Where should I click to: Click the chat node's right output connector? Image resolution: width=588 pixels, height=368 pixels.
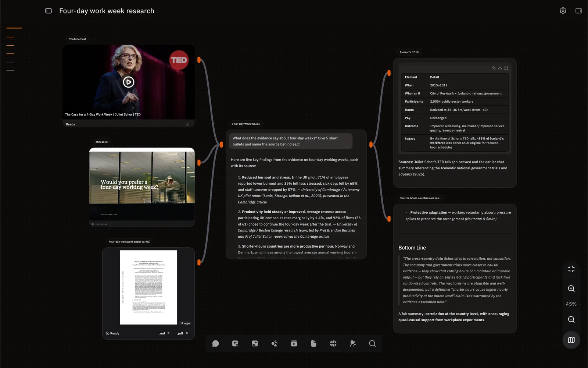(371, 145)
